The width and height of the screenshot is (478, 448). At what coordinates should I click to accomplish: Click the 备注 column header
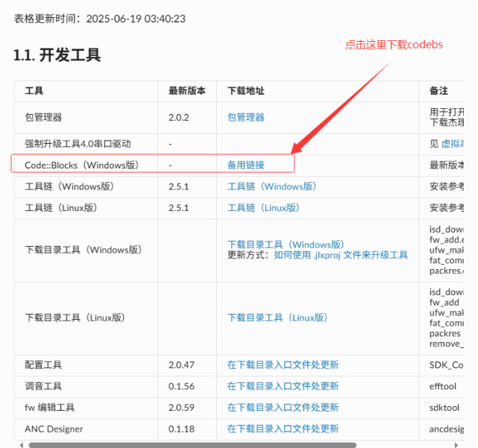[438, 91]
